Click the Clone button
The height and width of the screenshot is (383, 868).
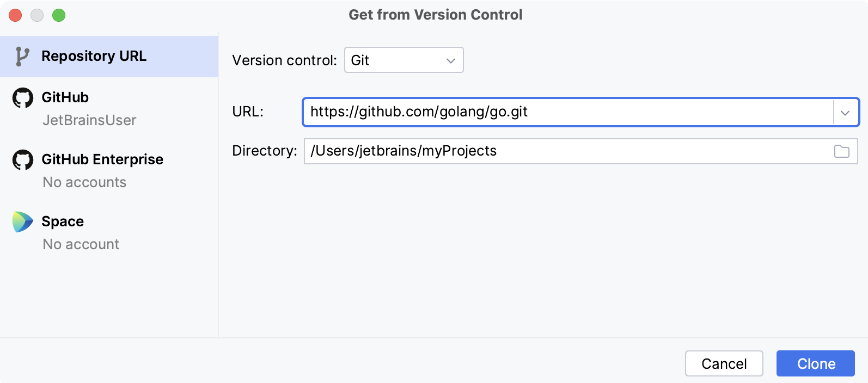815,363
